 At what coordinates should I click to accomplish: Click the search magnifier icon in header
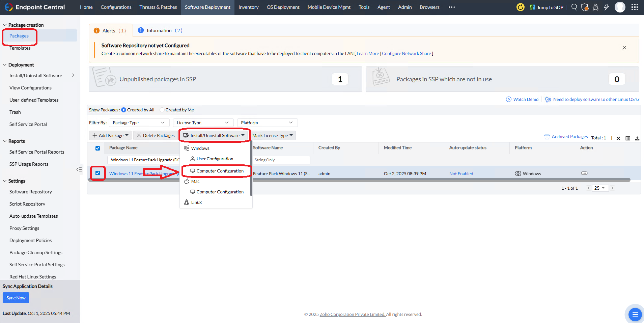coord(574,7)
